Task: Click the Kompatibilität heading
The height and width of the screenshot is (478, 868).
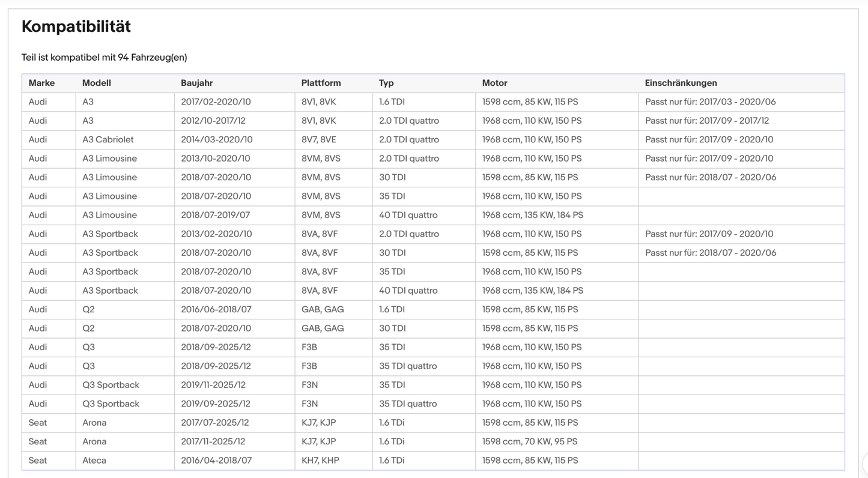Action: (x=76, y=26)
